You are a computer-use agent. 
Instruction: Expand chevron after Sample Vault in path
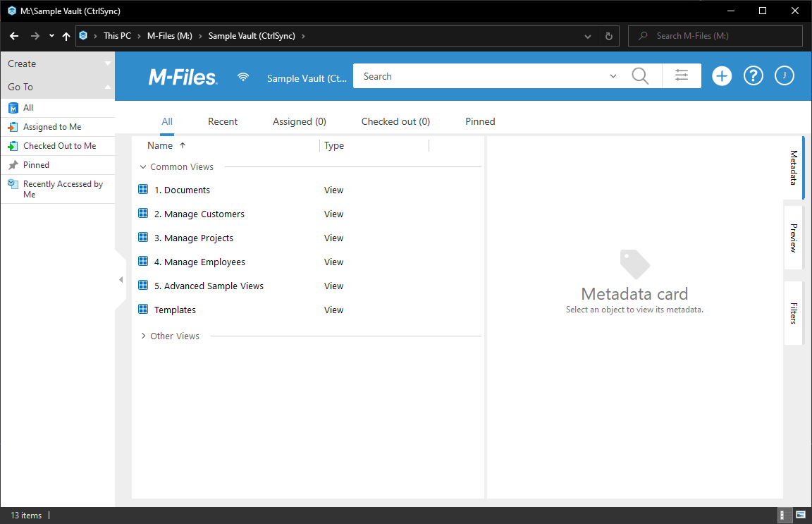[303, 36]
